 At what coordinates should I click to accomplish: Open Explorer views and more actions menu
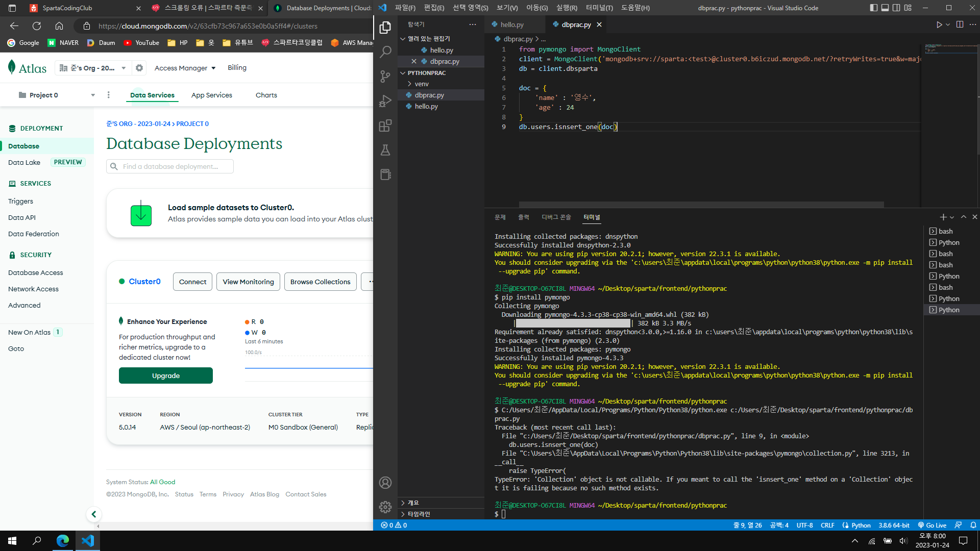tap(473, 24)
